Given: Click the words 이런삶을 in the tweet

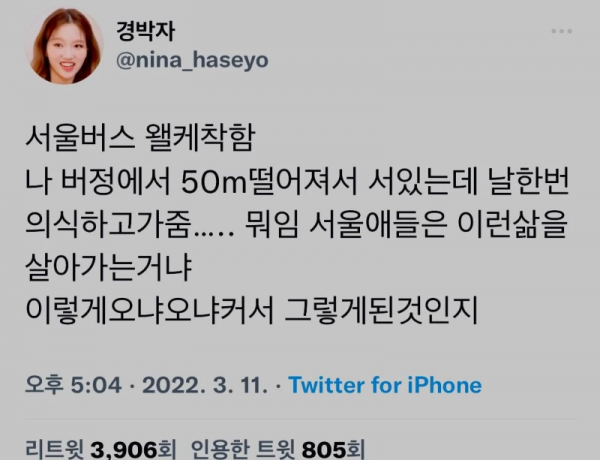Looking at the screenshot, I should point(512,224).
